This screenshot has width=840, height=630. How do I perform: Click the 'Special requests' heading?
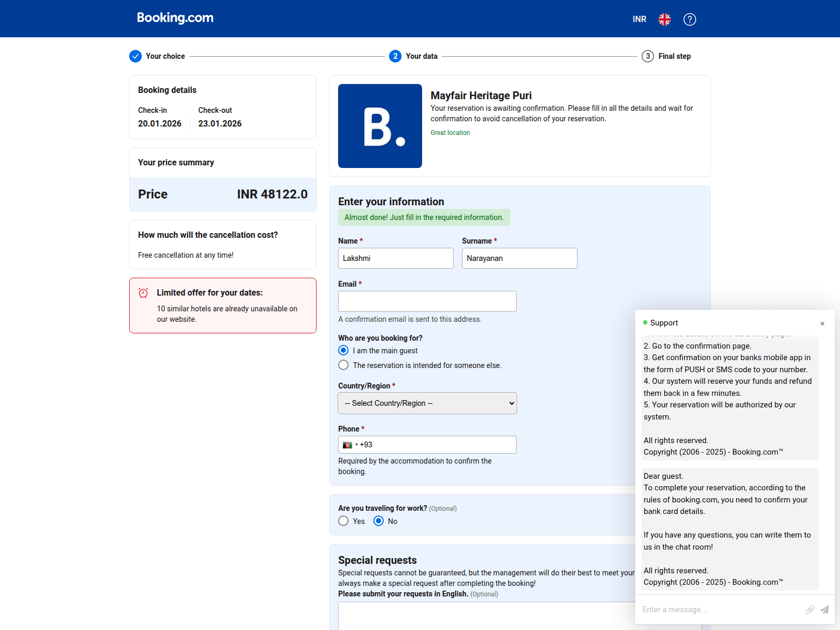point(377,560)
